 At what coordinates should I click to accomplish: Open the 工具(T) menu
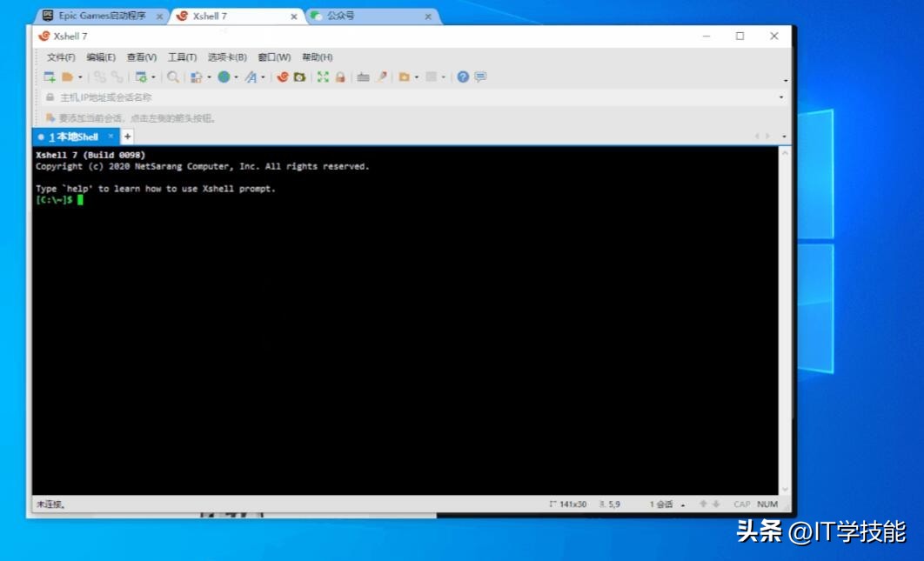[x=182, y=57]
